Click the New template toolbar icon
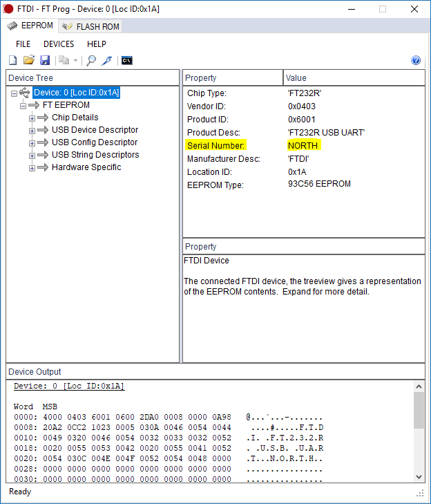Viewport: 431px width, 504px height. click(12, 60)
